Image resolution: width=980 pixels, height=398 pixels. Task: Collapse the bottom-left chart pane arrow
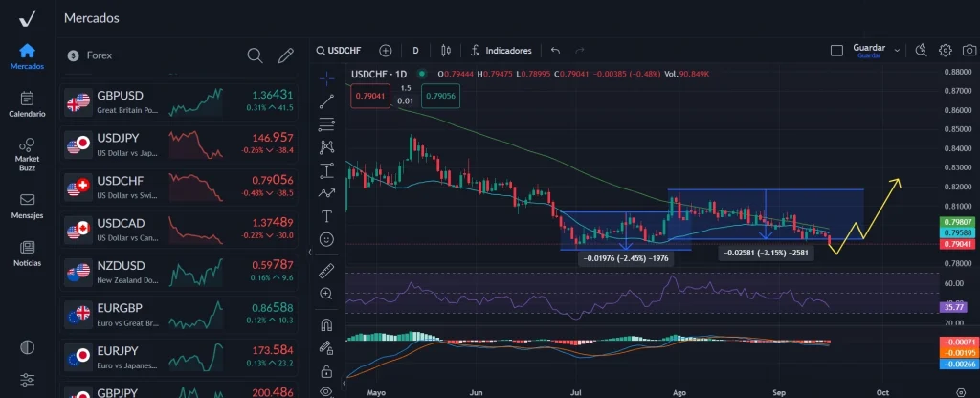344,383
